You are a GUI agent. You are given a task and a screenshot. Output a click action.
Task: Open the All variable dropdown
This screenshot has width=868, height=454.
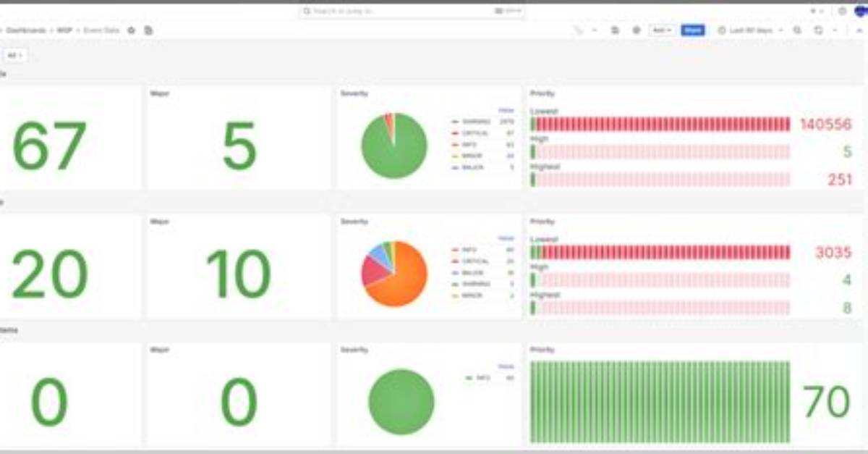[14, 55]
